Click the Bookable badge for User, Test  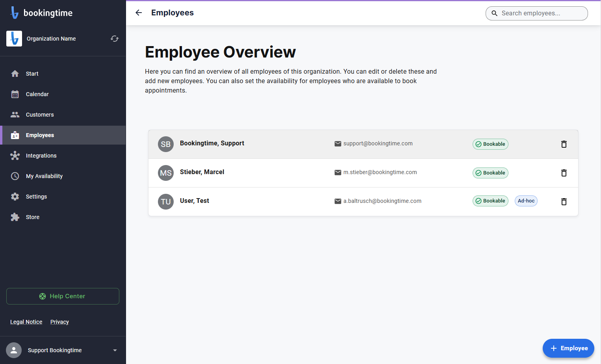tap(490, 201)
